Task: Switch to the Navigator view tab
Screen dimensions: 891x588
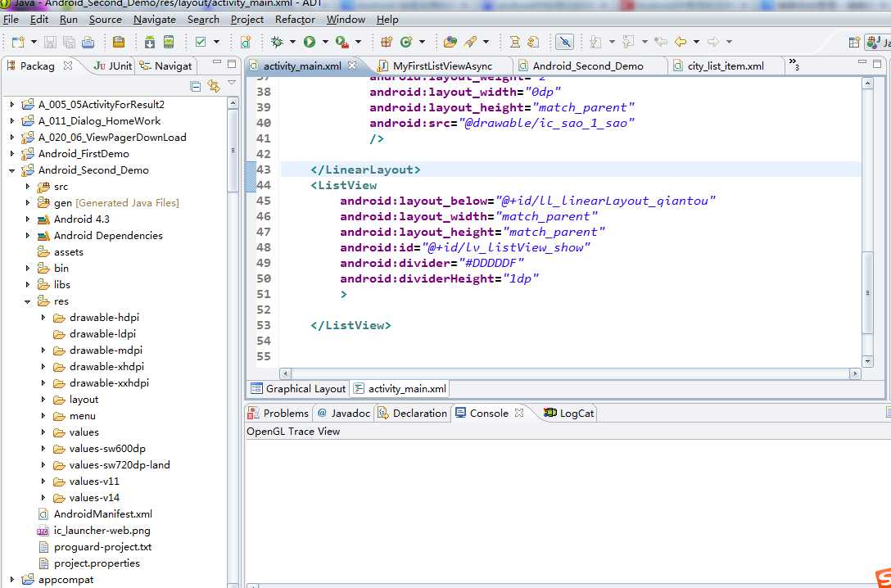Action: coord(166,66)
